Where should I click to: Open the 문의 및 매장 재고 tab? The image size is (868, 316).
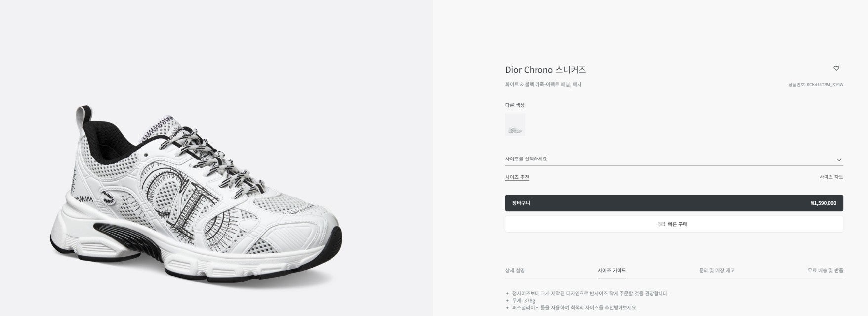(x=716, y=270)
